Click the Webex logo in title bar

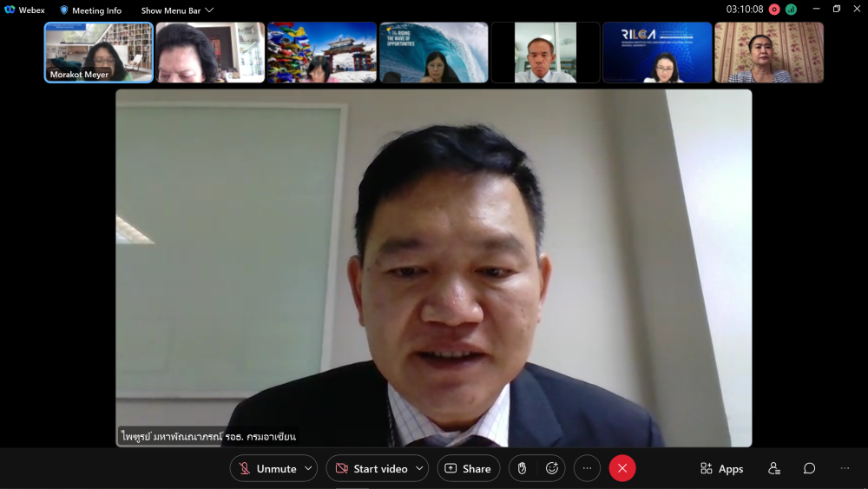point(24,10)
